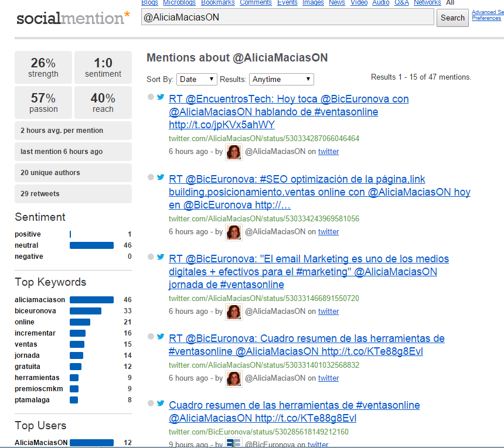Viewport: 504px width, 448px height.
Task: Click URL ending 530334243969581056
Action: (264, 218)
